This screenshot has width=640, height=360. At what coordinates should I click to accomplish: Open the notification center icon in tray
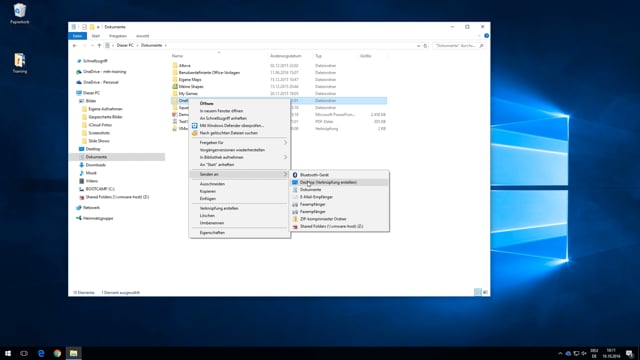coord(629,353)
